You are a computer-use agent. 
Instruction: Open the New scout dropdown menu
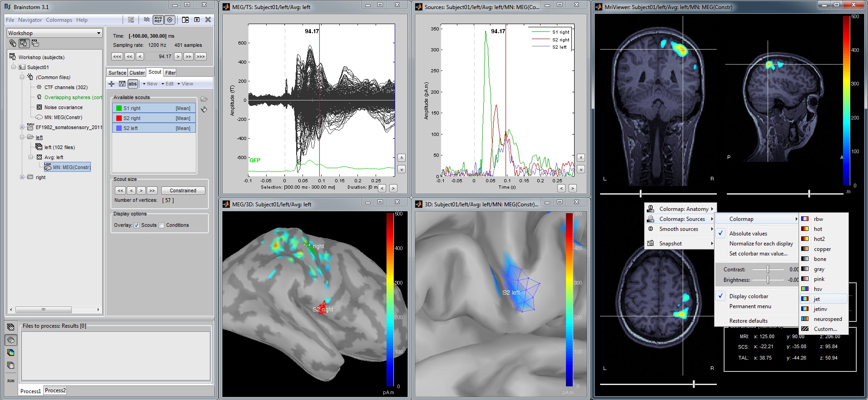point(150,84)
